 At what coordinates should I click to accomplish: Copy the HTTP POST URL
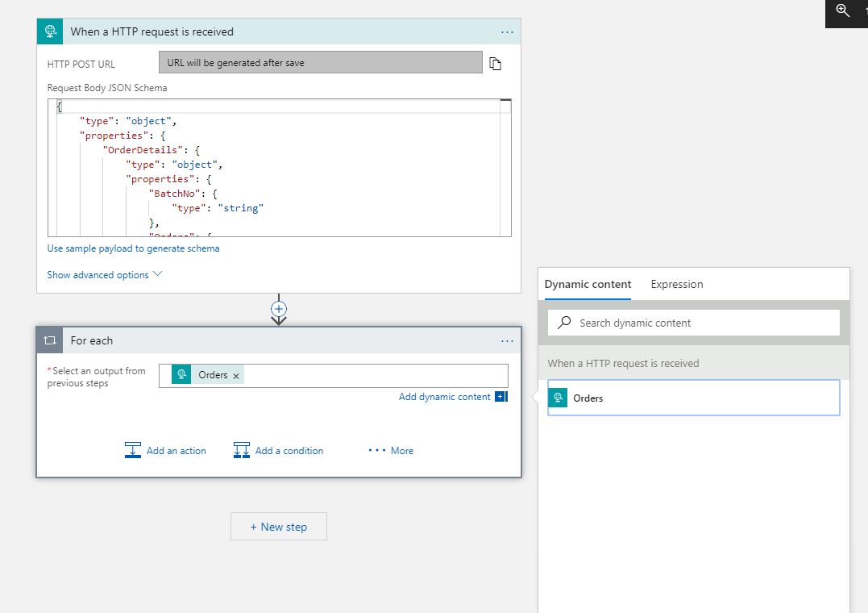point(496,64)
